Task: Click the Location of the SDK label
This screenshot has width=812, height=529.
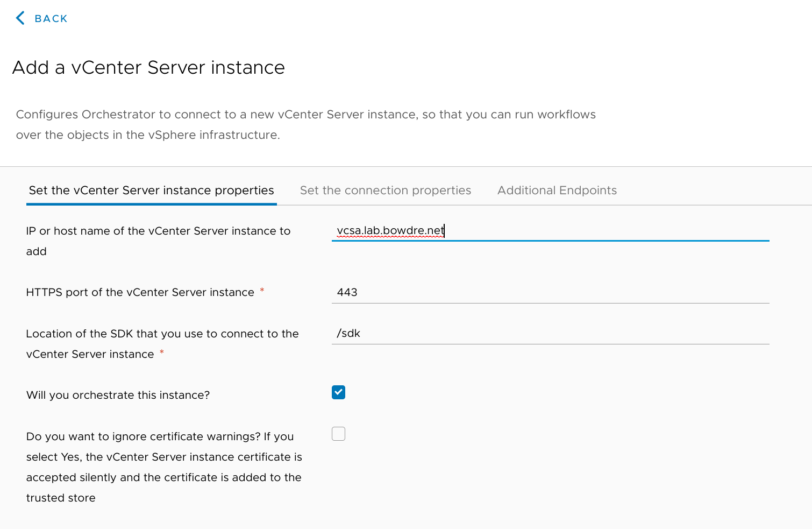Action: point(162,344)
